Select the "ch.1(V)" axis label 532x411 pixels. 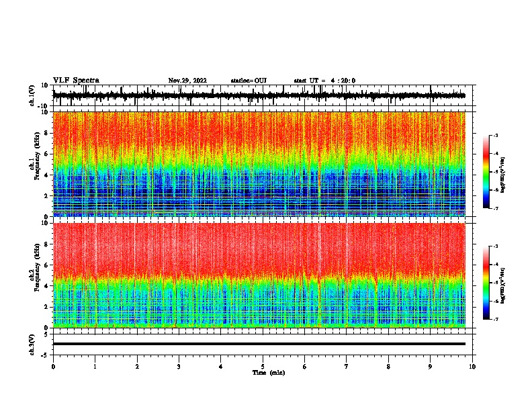32,95
